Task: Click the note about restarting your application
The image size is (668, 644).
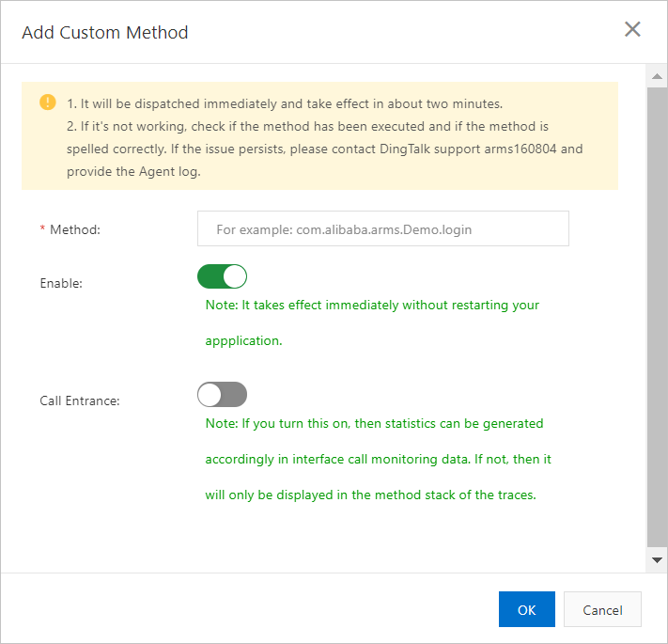Action: (372, 322)
